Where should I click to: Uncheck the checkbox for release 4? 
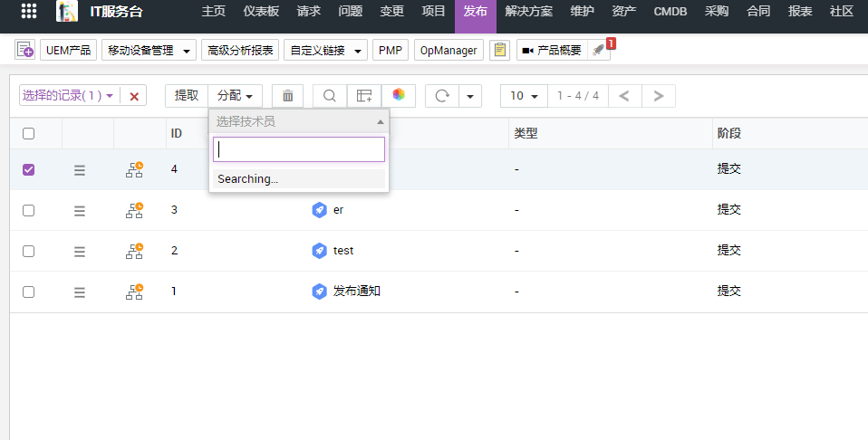[x=28, y=169]
